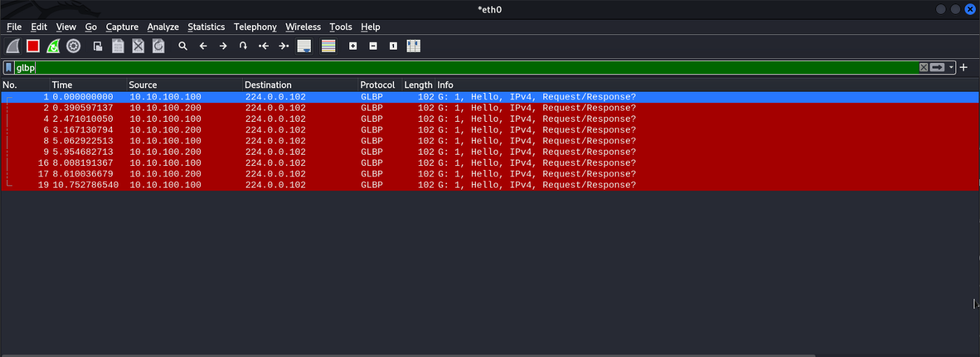Toggle auto-scroll during live capture
This screenshot has width=980, height=357.
(304, 46)
